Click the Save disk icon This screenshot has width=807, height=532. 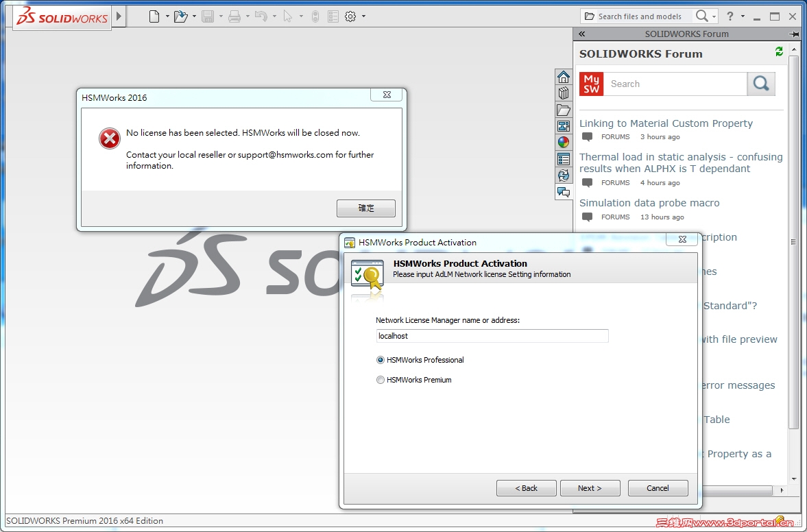click(x=208, y=16)
